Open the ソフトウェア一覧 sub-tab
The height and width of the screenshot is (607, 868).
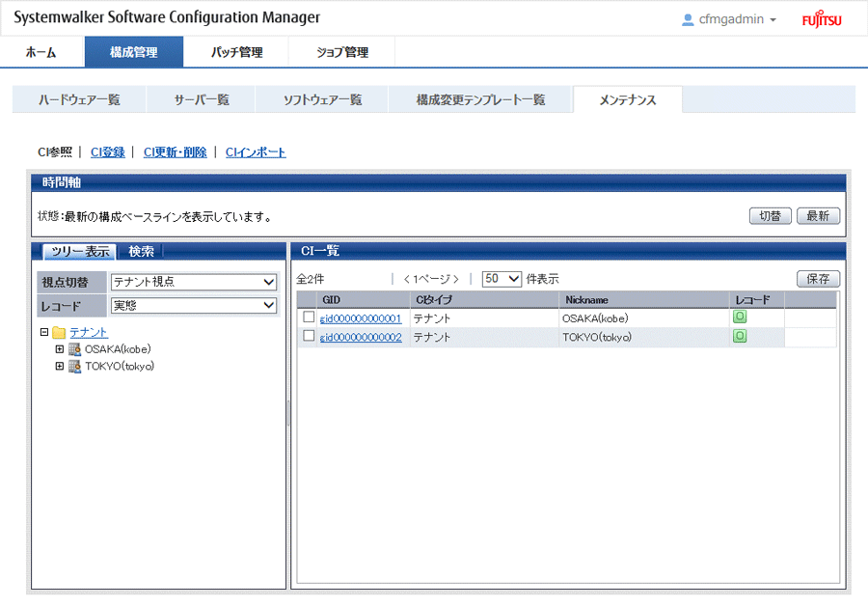pyautogui.click(x=322, y=99)
